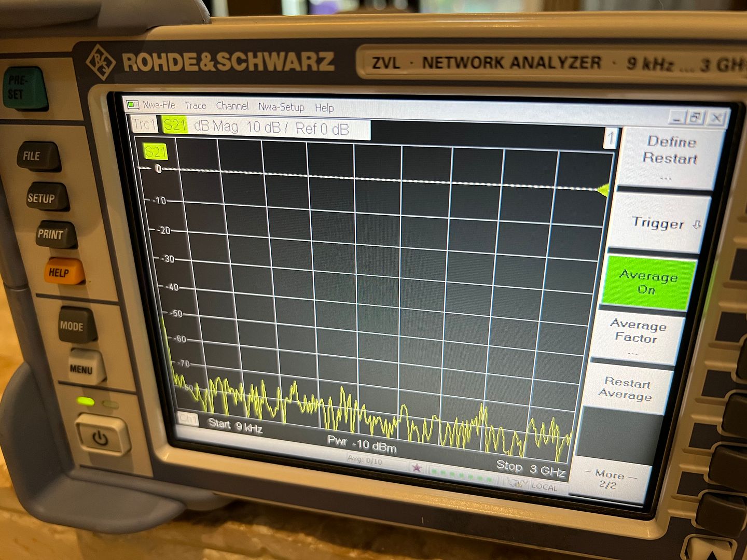Close the analyzer application window

(716, 118)
